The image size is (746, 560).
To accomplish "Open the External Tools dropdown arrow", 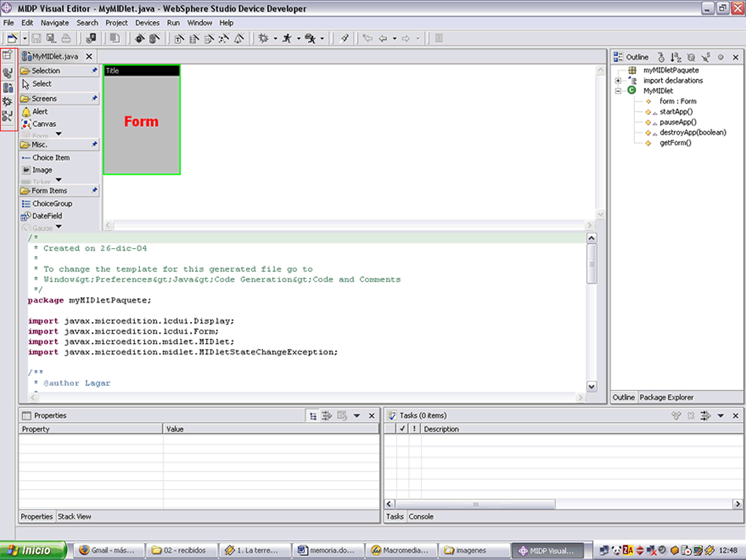I will pyautogui.click(x=322, y=39).
